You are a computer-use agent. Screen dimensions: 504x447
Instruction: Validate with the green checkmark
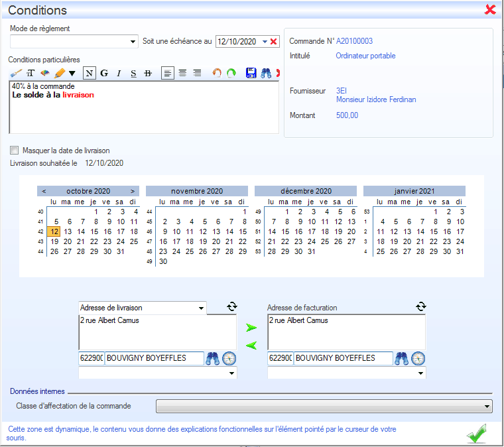pos(477,433)
